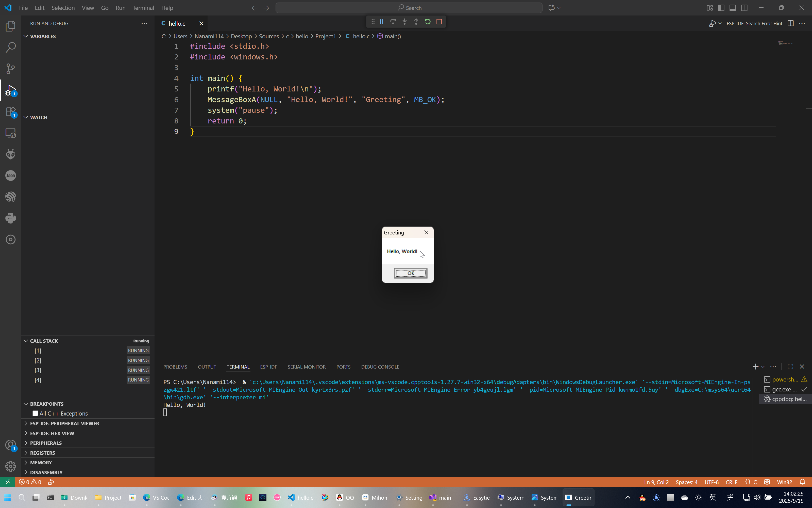
Task: Toggle the bottom panel layout icon
Action: tap(733, 8)
